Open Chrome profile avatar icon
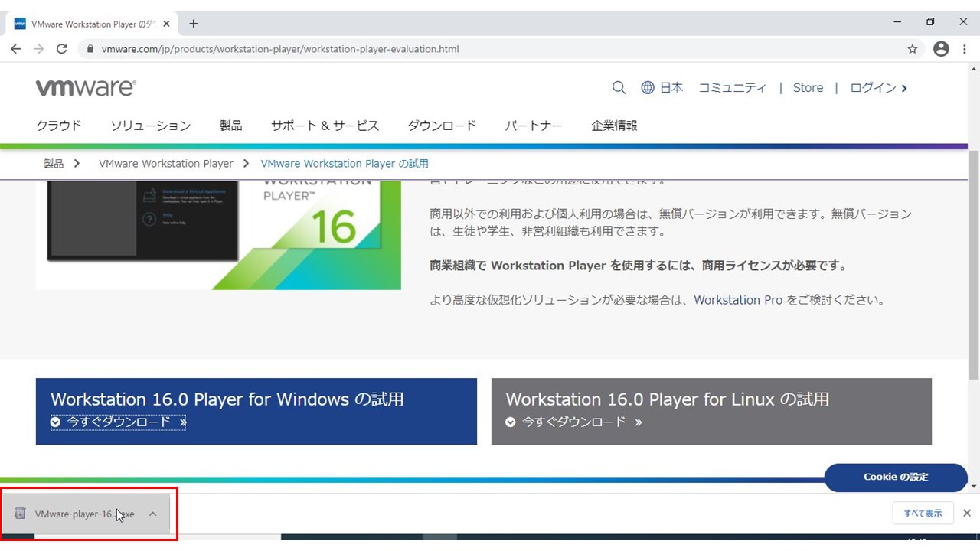The height and width of the screenshot is (551, 980). [941, 49]
